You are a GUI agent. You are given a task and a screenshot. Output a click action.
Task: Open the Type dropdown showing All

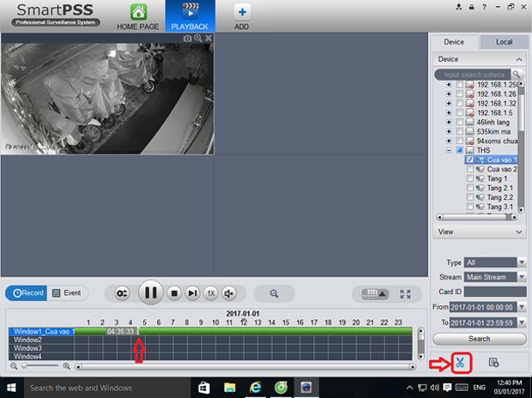[x=490, y=262]
